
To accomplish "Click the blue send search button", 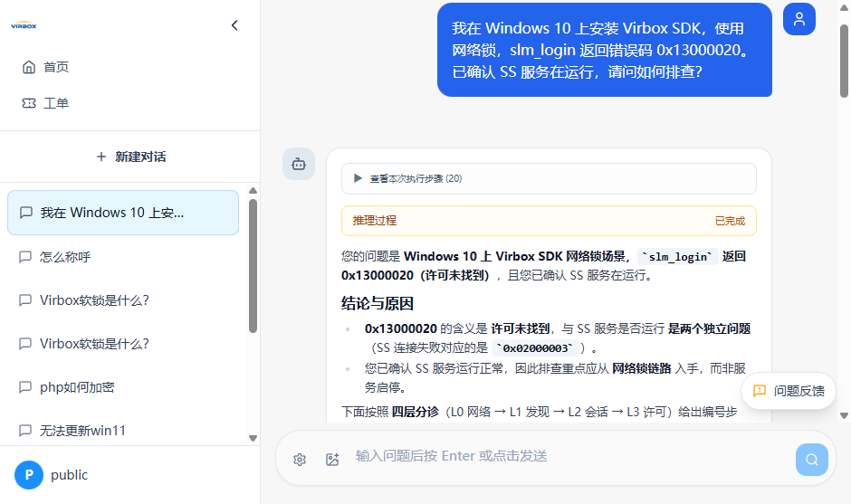I will click(x=812, y=460).
